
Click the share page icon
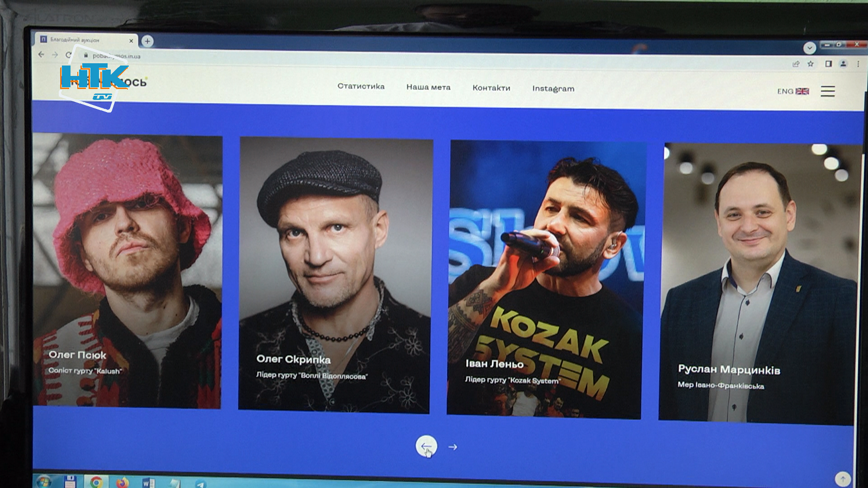796,64
